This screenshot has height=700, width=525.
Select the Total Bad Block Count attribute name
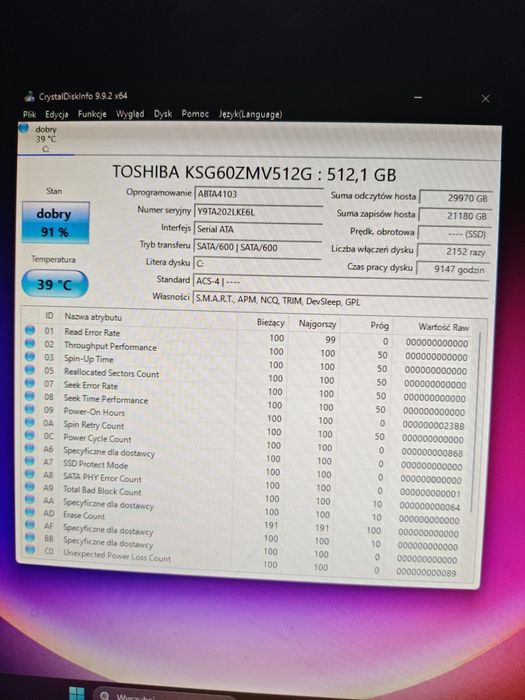click(x=102, y=491)
